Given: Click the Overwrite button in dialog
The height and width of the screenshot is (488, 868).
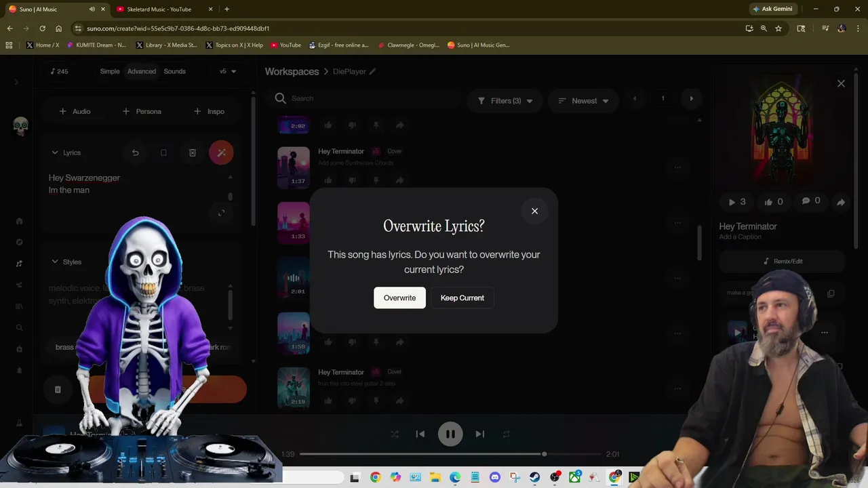Looking at the screenshot, I should (399, 298).
